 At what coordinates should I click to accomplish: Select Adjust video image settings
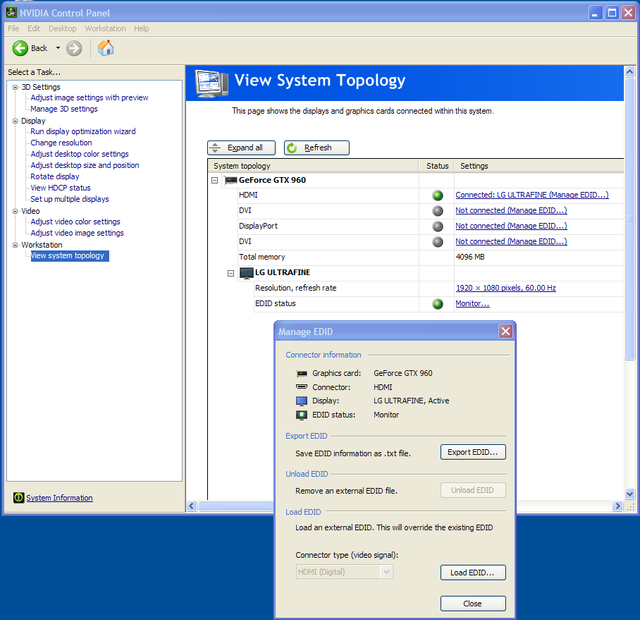(x=77, y=233)
